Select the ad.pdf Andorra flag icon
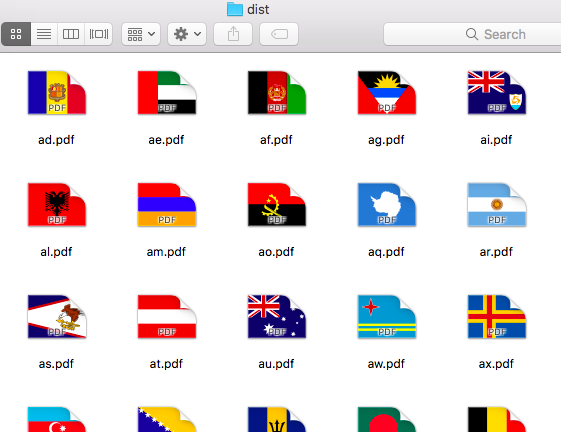Viewport: 561px width, 432px height. click(57, 93)
